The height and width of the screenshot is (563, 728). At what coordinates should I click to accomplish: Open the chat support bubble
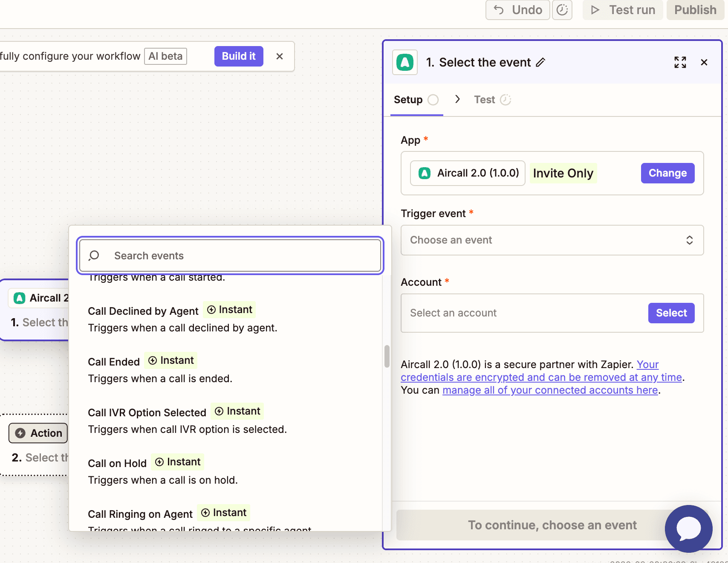point(688,529)
